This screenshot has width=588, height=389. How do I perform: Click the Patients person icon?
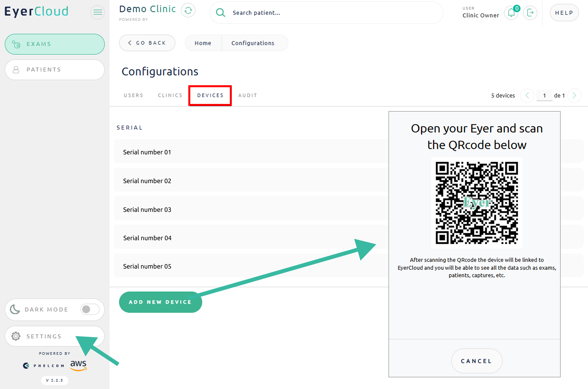(16, 70)
